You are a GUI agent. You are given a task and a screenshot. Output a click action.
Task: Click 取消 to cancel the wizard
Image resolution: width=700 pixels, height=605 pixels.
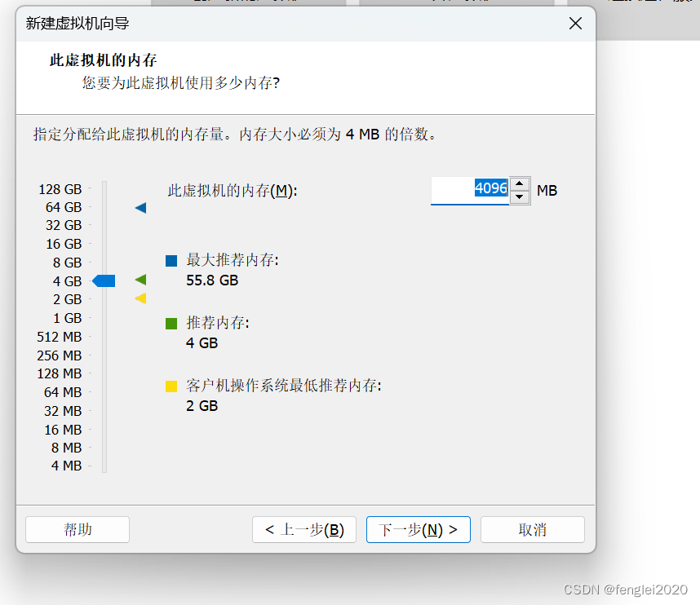tap(532, 530)
